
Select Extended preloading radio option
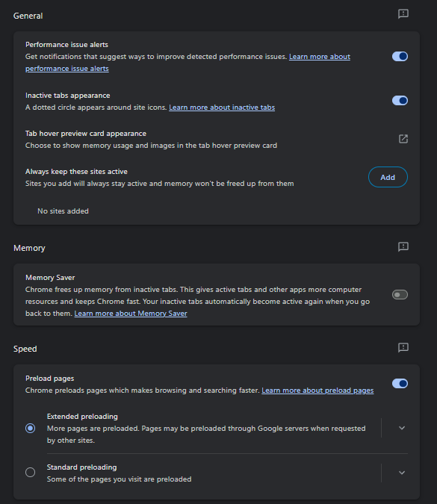pos(30,428)
